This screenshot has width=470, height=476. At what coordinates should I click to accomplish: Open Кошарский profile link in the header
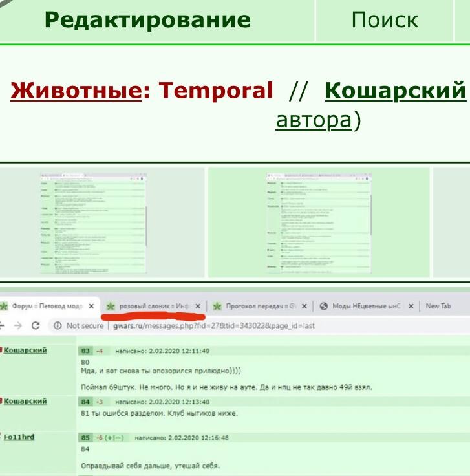pyautogui.click(x=396, y=91)
